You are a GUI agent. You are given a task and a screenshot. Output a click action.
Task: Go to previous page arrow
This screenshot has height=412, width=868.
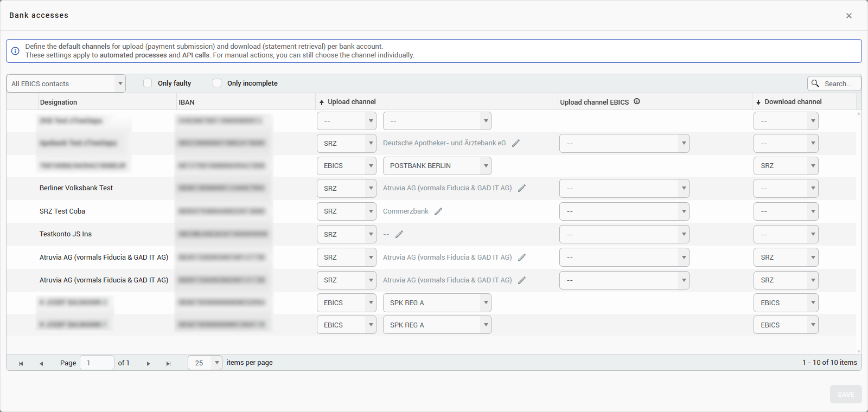[41, 363]
